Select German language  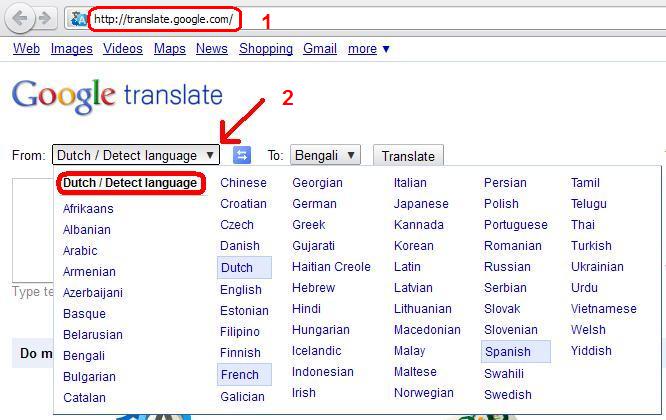(314, 204)
